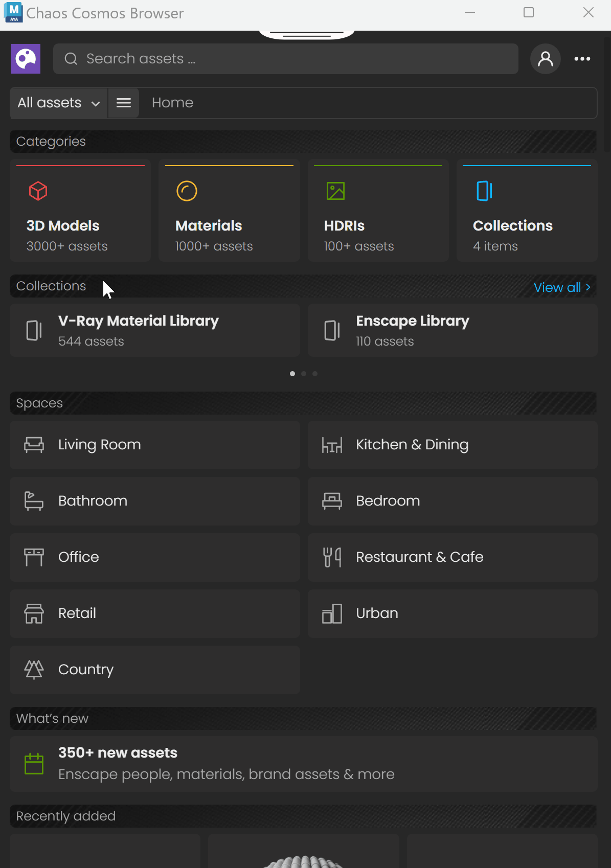The image size is (611, 868).
Task: Browse the Living Room space
Action: pyautogui.click(x=155, y=445)
